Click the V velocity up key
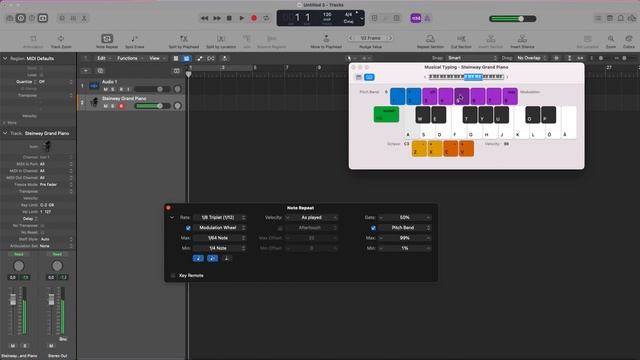Viewport: 640px width, 360px height. click(467, 149)
